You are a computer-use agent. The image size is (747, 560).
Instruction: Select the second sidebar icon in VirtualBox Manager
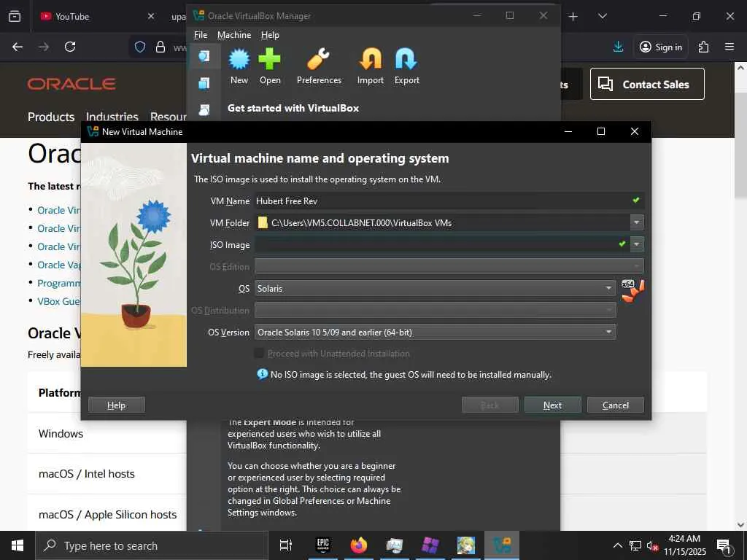pyautogui.click(x=204, y=83)
